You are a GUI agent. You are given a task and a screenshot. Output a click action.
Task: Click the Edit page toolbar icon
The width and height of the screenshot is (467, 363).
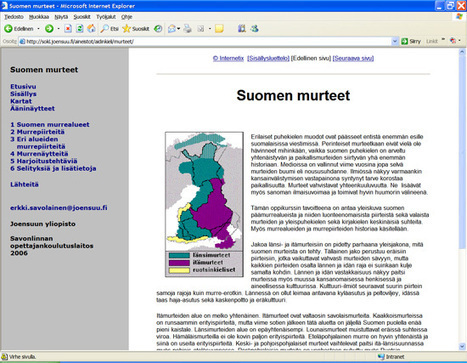(201, 29)
